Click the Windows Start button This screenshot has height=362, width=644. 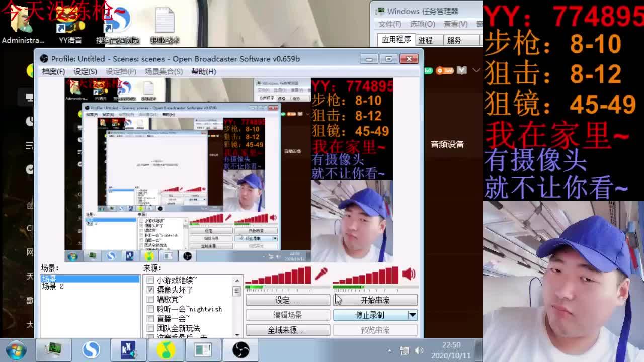16,350
